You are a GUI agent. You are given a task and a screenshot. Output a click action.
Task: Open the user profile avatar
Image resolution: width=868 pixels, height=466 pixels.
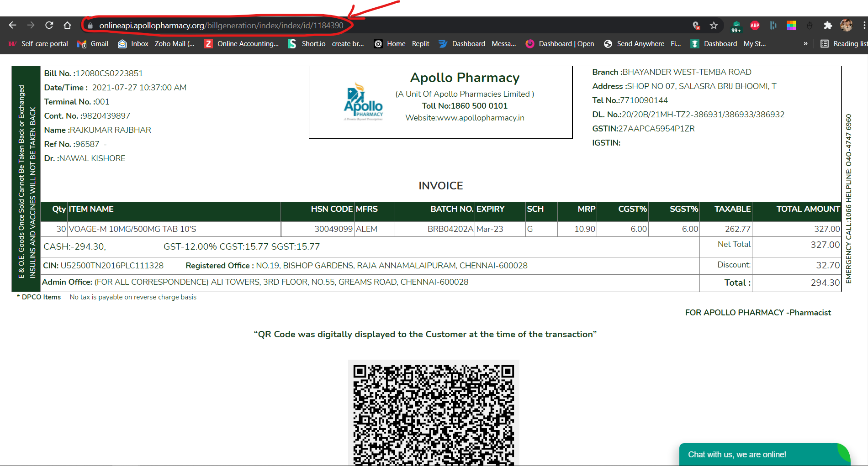tap(846, 26)
